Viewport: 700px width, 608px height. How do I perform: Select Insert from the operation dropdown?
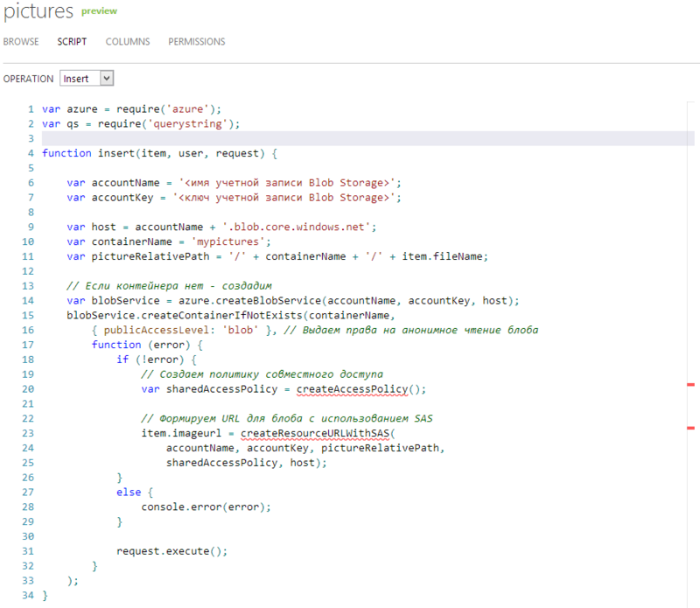79,78
